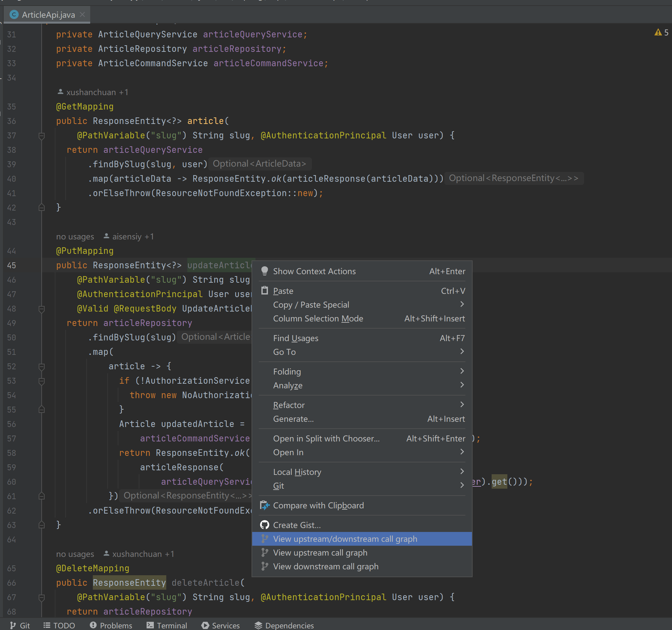Click the lightbulb Show Context Actions icon

[265, 271]
